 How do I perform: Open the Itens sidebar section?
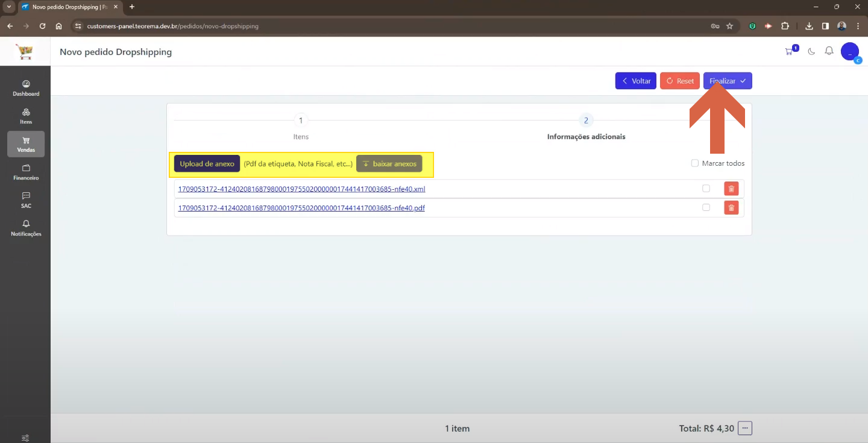pos(26,116)
